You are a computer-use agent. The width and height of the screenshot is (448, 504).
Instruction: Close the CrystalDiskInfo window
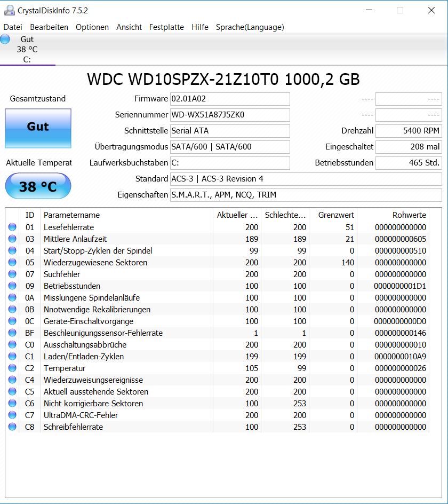point(431,10)
